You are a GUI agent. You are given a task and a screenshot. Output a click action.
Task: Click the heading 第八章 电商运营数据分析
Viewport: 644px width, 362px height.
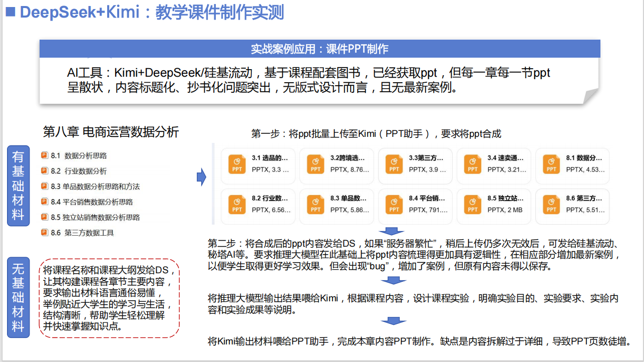click(x=111, y=132)
